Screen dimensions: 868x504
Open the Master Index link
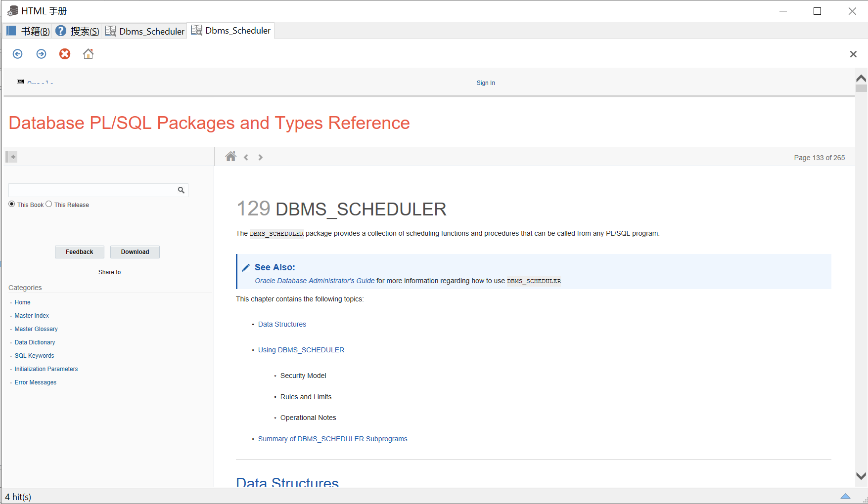(x=32, y=316)
